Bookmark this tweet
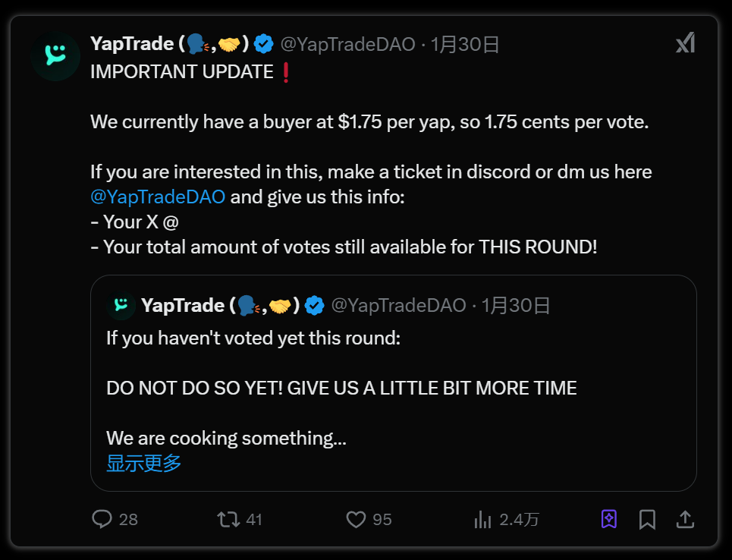732x560 pixels. [647, 519]
